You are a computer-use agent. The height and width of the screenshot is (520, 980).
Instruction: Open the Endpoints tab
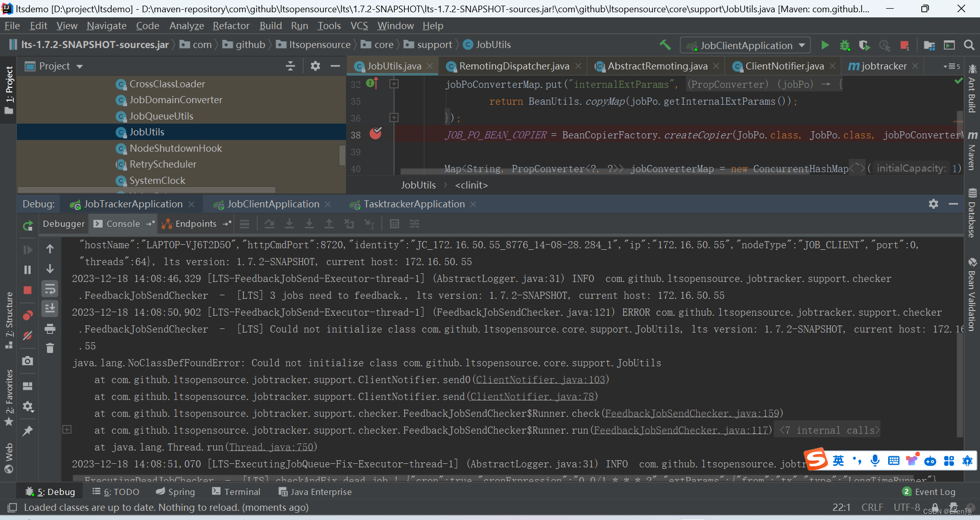point(196,224)
